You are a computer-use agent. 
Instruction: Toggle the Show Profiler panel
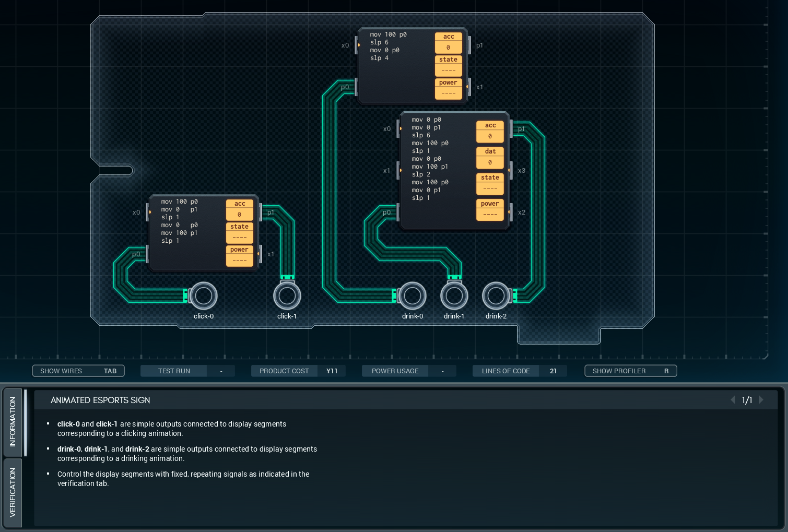pos(630,371)
